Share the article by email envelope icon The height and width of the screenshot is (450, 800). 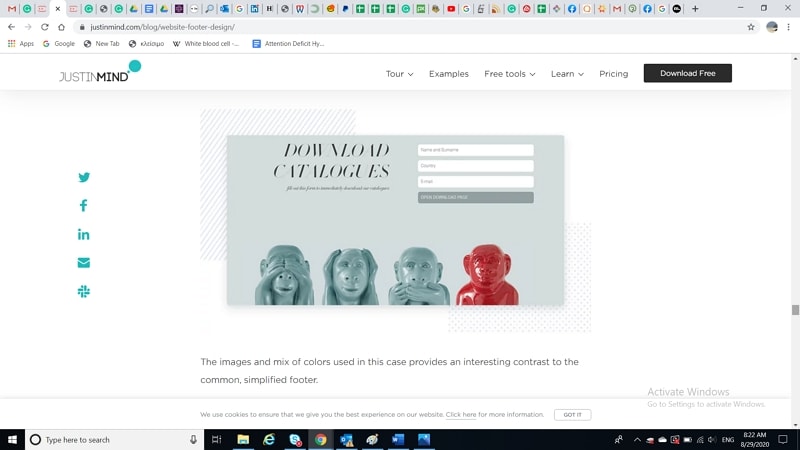click(84, 263)
